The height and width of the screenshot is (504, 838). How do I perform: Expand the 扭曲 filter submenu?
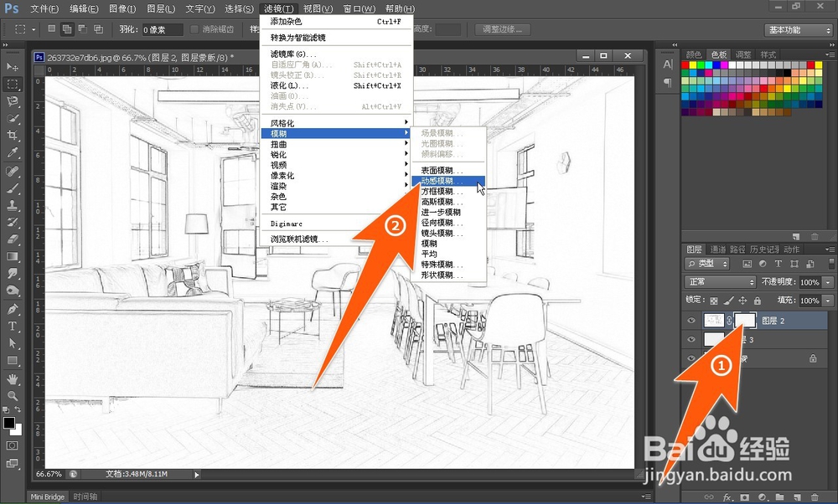coord(337,144)
